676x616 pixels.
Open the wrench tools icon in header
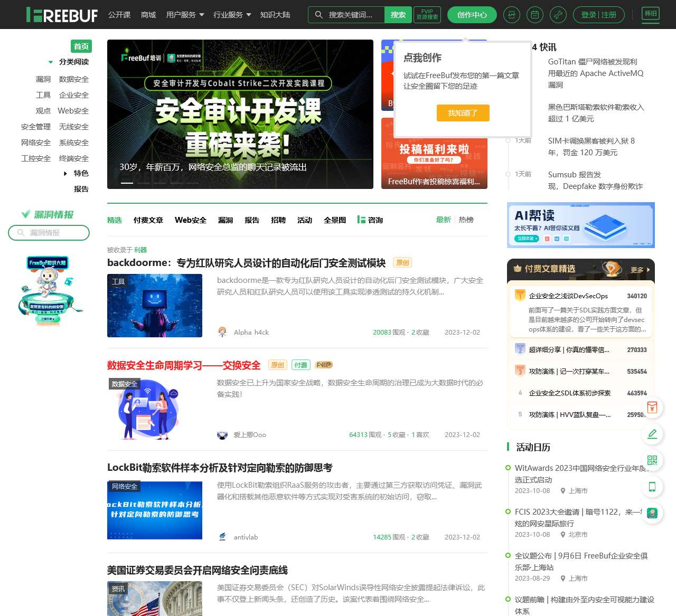click(x=558, y=15)
